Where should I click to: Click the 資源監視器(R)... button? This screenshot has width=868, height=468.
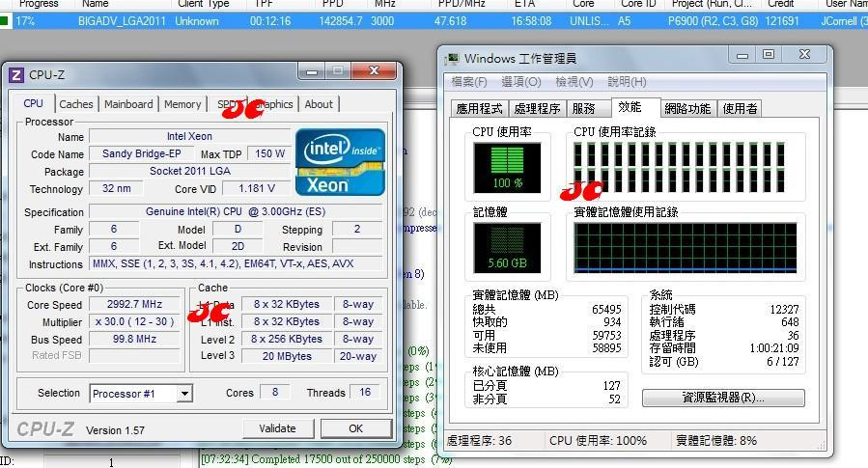723,398
